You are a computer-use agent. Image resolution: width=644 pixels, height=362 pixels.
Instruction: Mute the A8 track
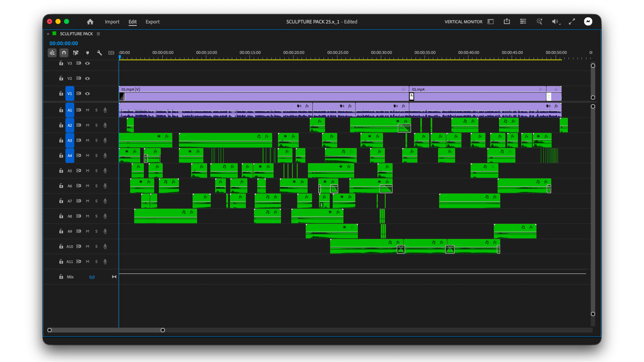(x=88, y=216)
